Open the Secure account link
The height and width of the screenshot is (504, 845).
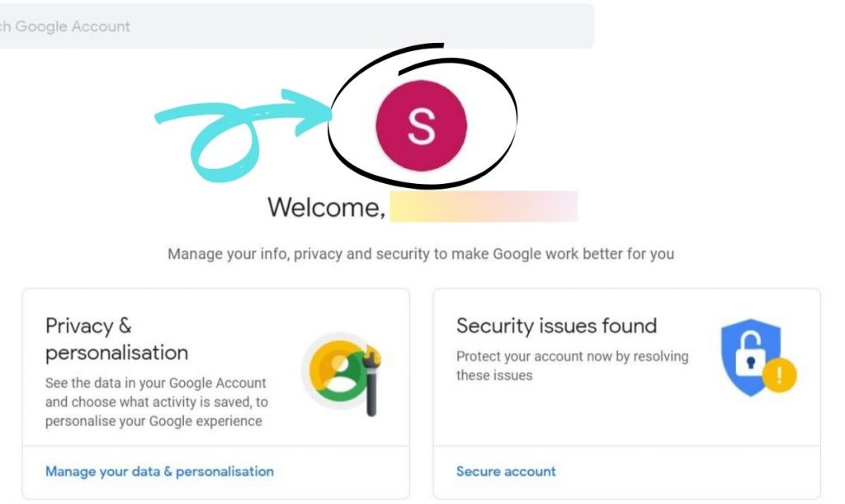click(x=506, y=472)
